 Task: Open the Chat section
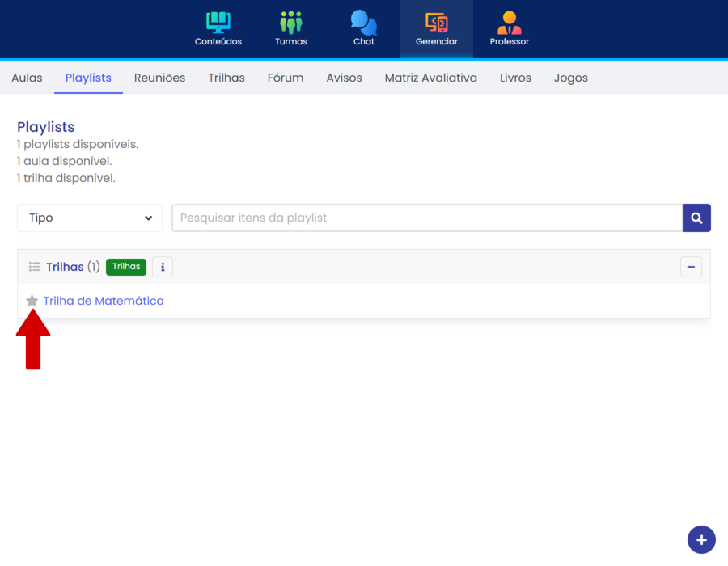(363, 29)
